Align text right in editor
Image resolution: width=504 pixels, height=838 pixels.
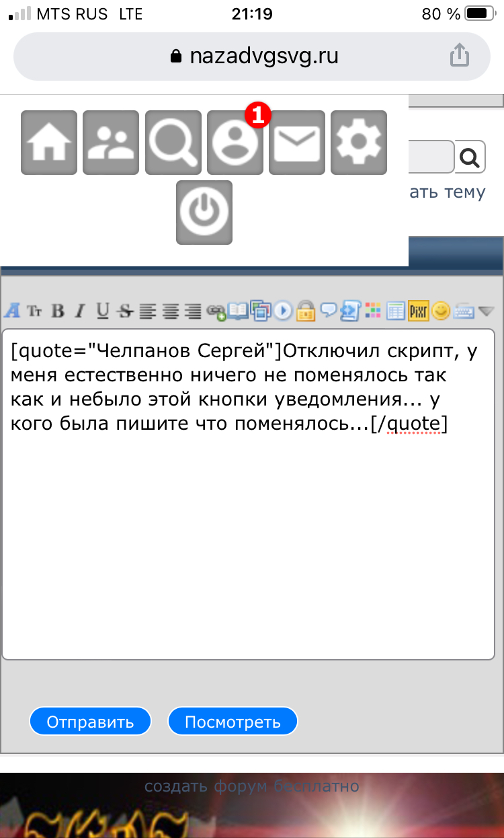tap(194, 311)
